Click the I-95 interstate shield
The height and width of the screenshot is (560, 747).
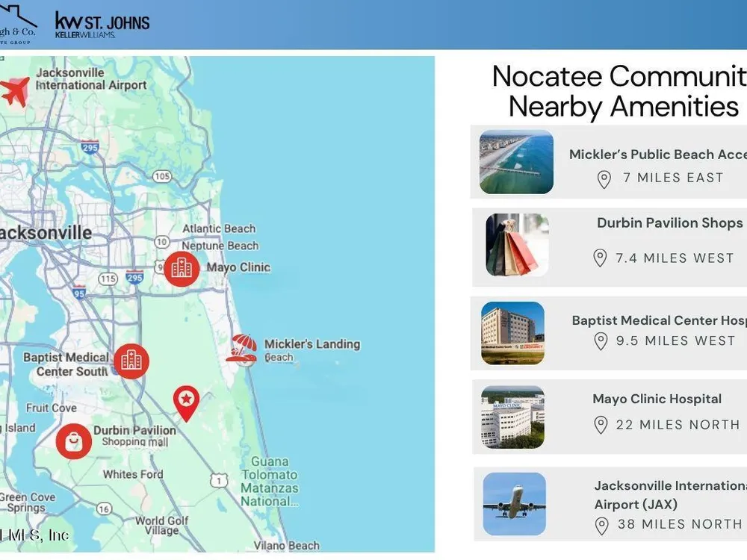(x=80, y=293)
